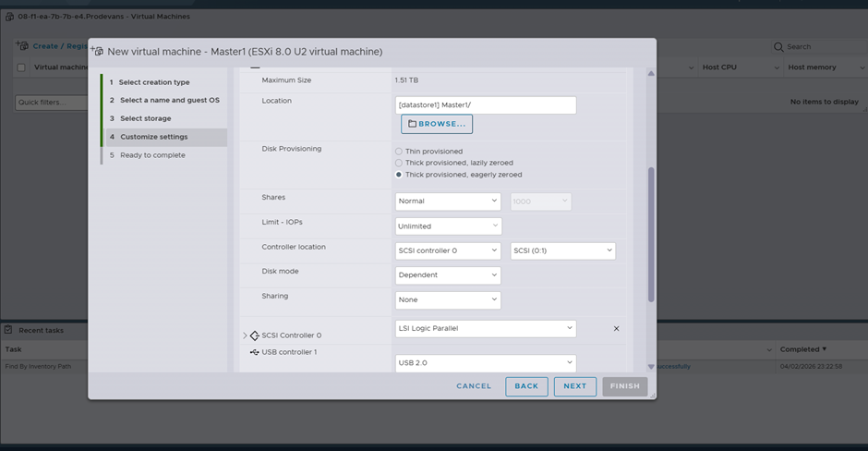Select Thick provisioned, lazily zeroed option

(x=399, y=163)
